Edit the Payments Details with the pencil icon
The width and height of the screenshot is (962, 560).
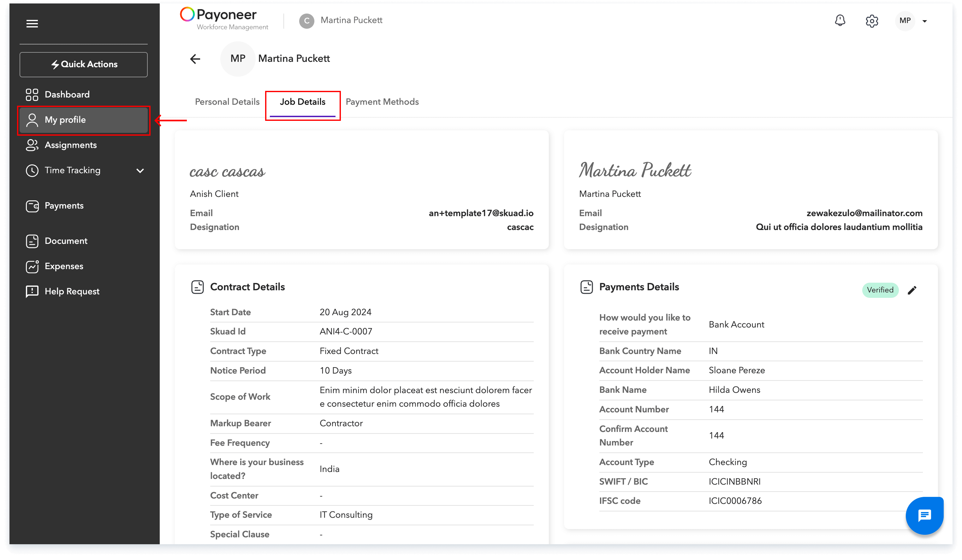click(913, 290)
